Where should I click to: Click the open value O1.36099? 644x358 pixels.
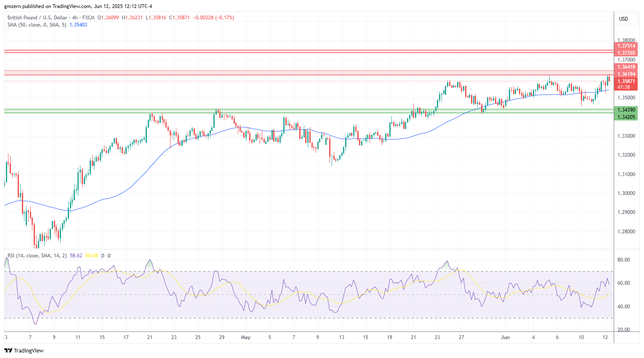(108, 18)
